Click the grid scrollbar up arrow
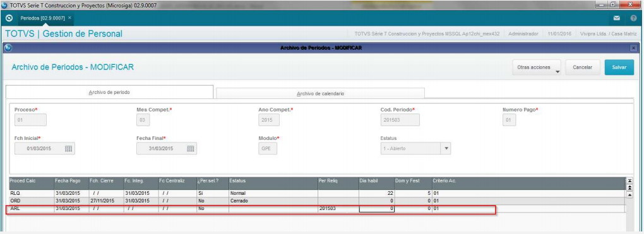The image size is (644, 234). click(x=630, y=195)
